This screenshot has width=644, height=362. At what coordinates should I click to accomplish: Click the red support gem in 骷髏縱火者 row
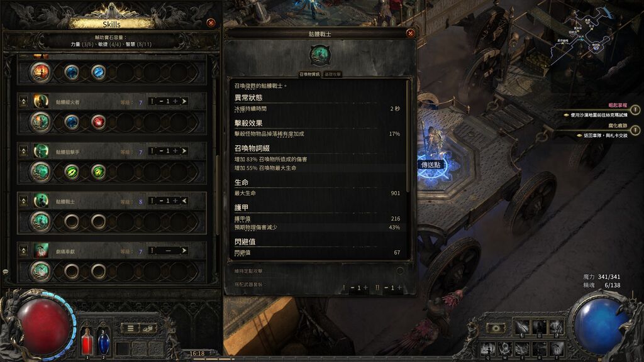[98, 122]
